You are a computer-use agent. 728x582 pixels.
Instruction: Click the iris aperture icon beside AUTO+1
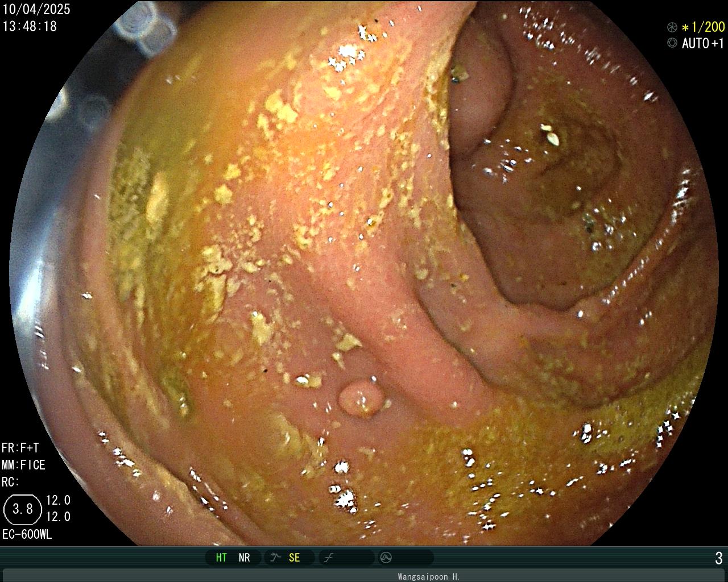click(672, 43)
